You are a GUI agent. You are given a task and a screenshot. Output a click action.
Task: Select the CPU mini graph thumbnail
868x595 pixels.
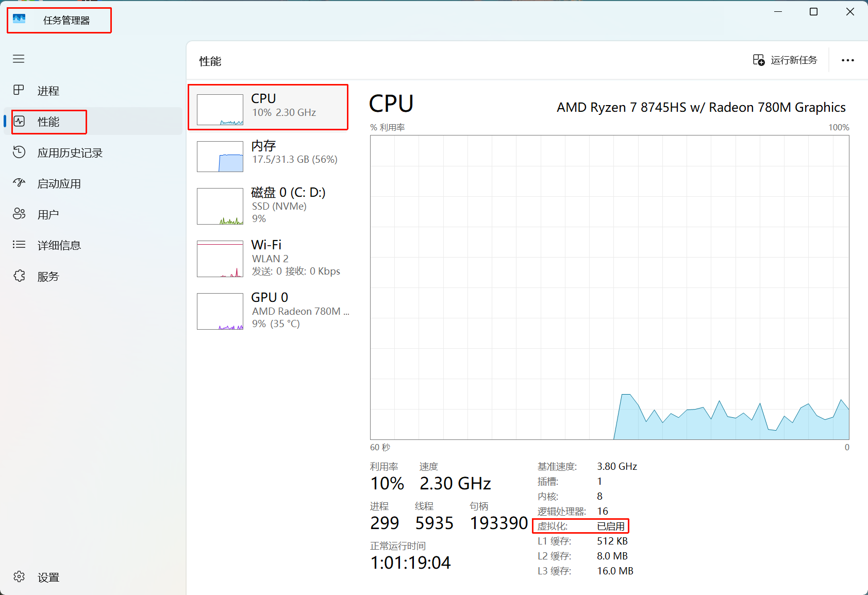click(x=220, y=109)
